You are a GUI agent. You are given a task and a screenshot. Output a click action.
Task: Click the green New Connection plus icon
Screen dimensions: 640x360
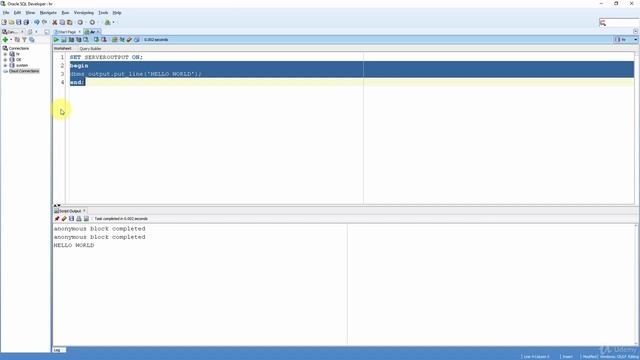5,40
